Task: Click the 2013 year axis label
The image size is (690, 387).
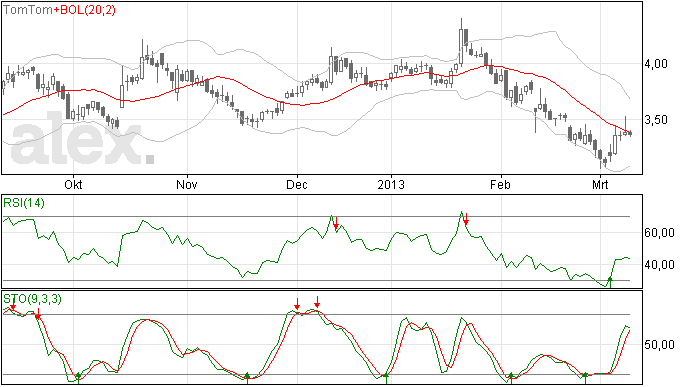Action: click(391, 184)
